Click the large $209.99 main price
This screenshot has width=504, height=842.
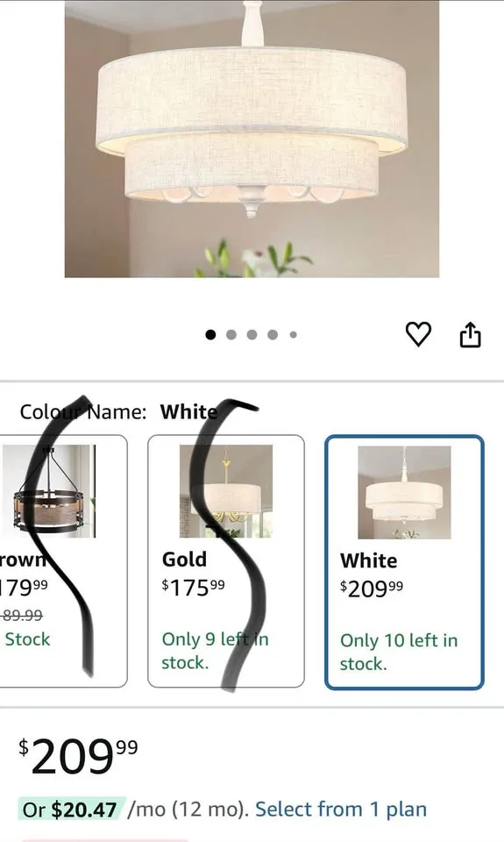(x=78, y=755)
